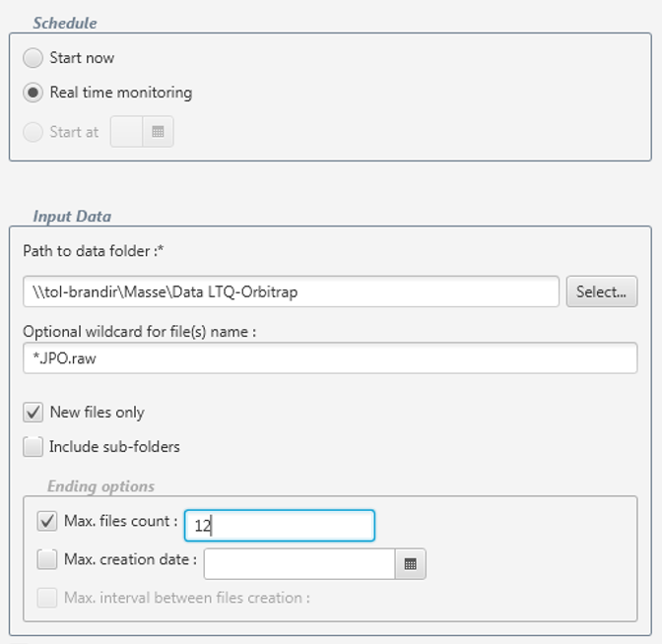The image size is (662, 644).
Task: Click the data folder path field
Action: tap(291, 291)
